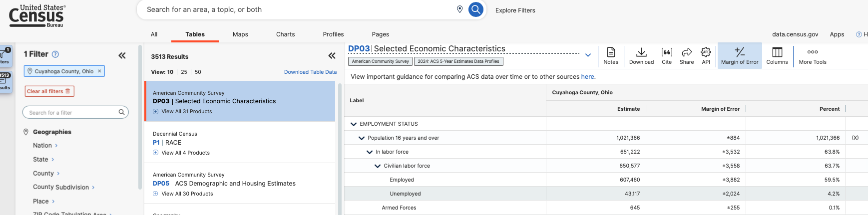Set results view to 10
The height and width of the screenshot is (215, 868).
coord(170,72)
